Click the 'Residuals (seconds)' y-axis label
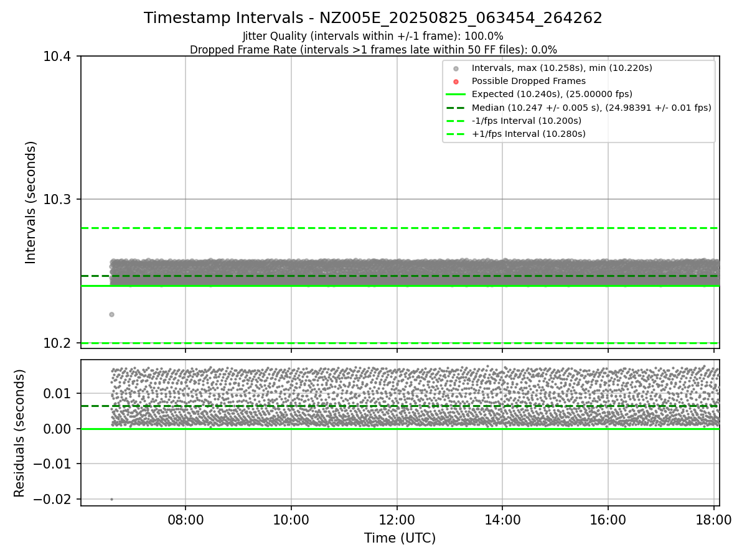This screenshot has height=560, width=747. (x=20, y=433)
